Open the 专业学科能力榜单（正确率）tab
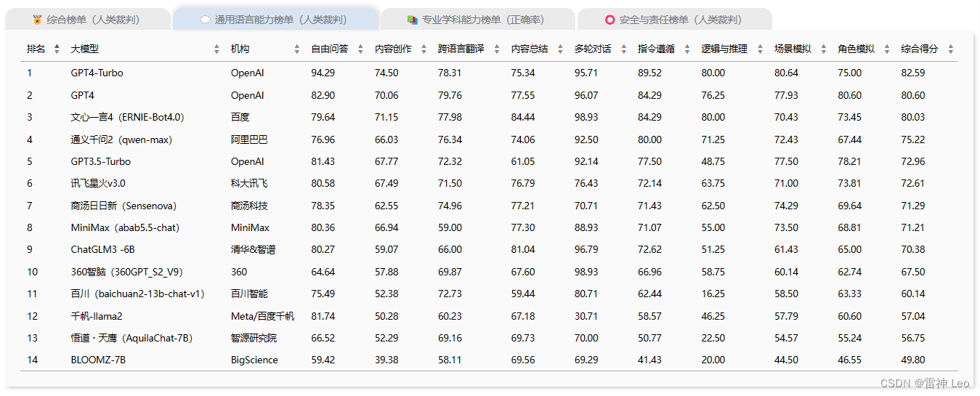The height and width of the screenshot is (396, 980). coord(477,20)
